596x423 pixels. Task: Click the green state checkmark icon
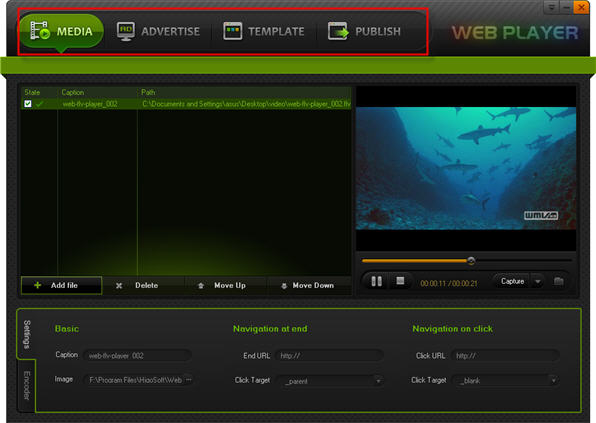coord(40,103)
